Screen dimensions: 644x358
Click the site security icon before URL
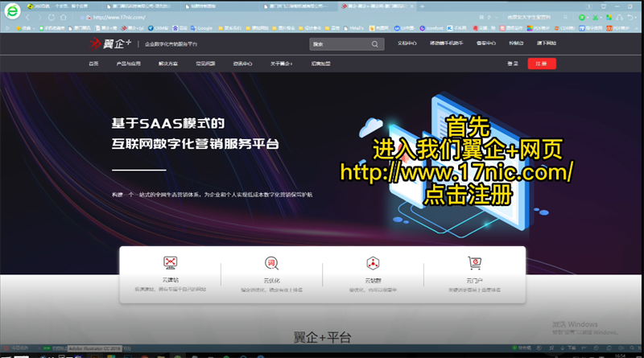point(89,17)
